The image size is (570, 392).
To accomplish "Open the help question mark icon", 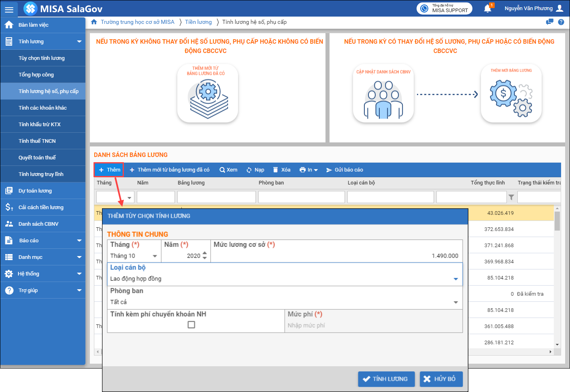I will coord(561,22).
